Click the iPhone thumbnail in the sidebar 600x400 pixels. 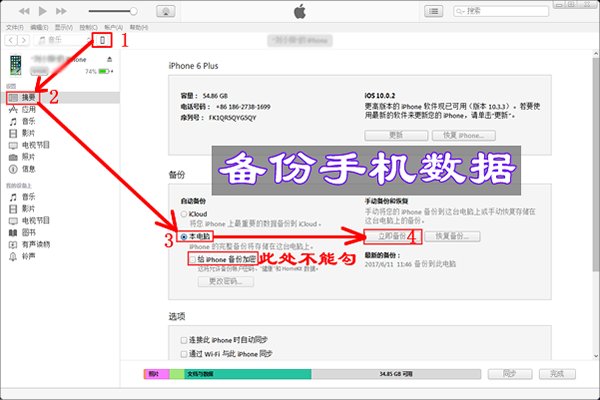(x=16, y=65)
